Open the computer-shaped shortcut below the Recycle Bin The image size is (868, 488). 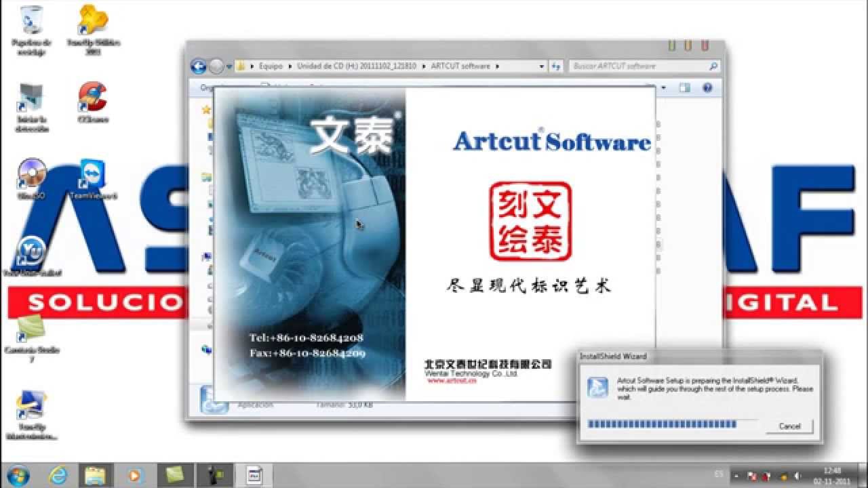pyautogui.click(x=31, y=107)
